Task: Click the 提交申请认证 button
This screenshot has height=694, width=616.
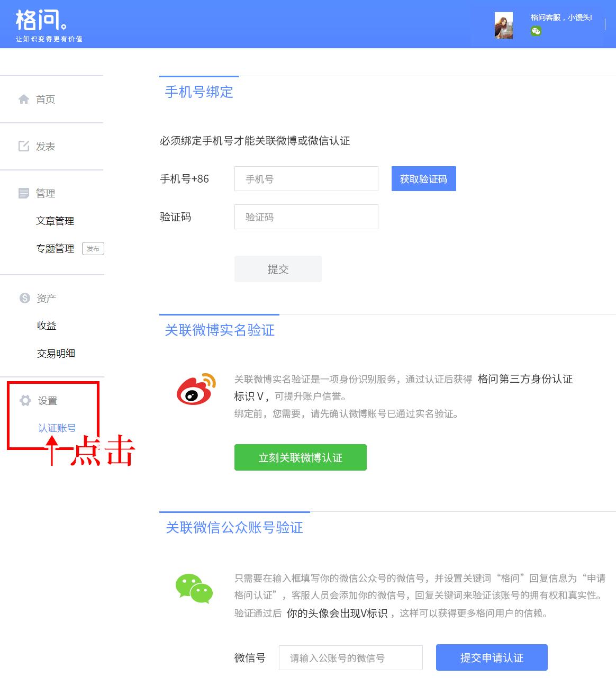Action: tap(491, 657)
